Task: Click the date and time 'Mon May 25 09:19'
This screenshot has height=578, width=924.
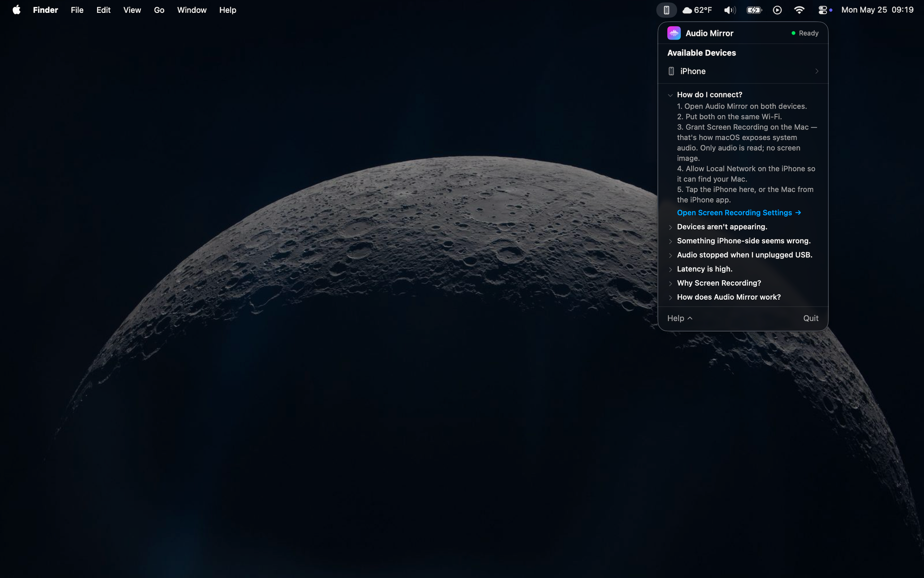Action: 877,10
